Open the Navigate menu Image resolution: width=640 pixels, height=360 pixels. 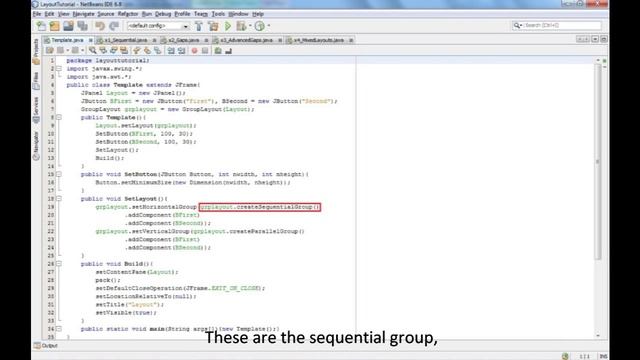(83, 14)
